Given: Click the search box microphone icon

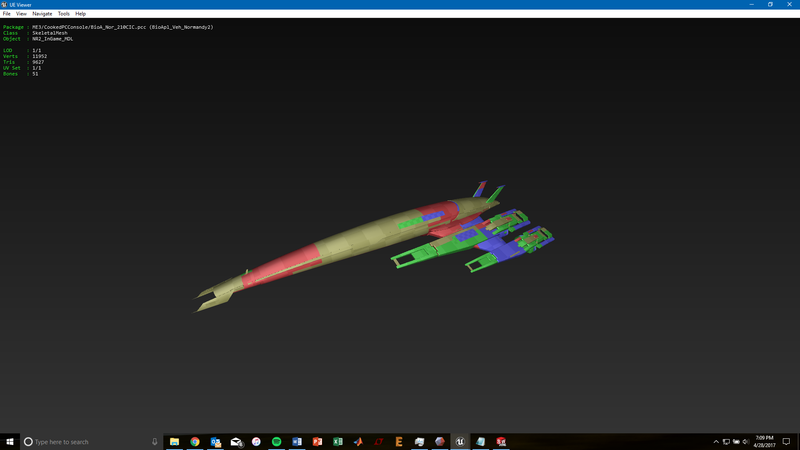Looking at the screenshot, I should point(155,442).
